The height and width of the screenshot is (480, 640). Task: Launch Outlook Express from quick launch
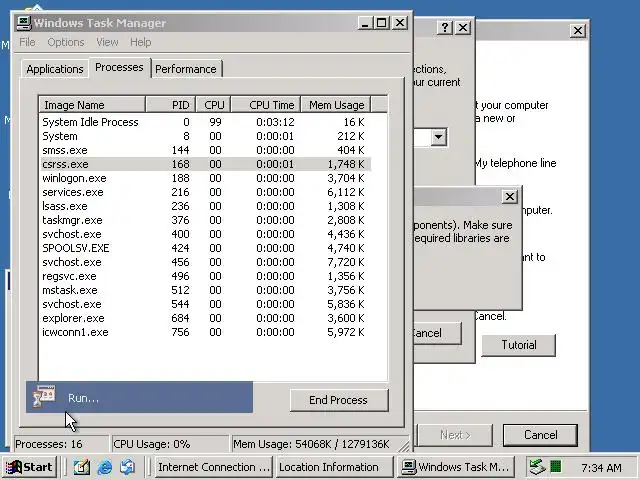click(127, 467)
